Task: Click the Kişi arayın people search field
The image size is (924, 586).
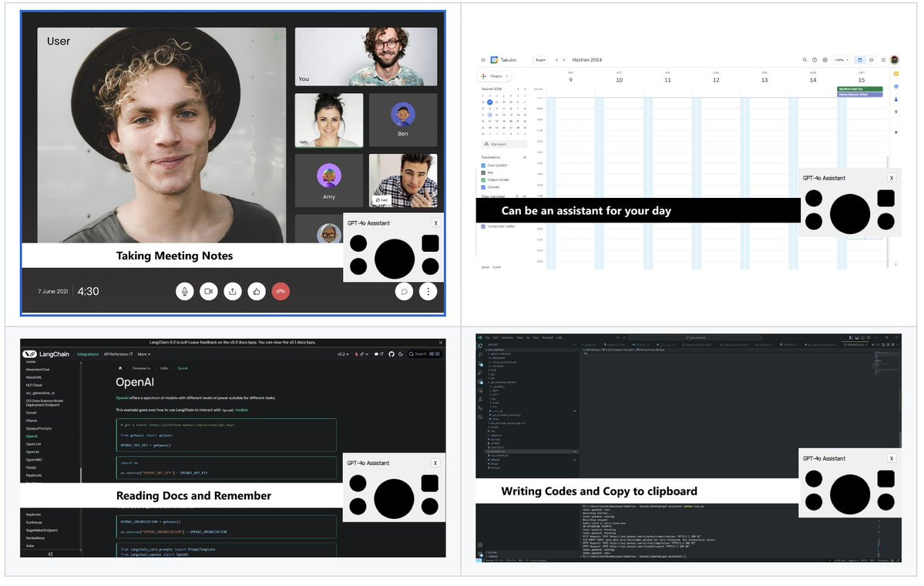Action: (x=505, y=144)
